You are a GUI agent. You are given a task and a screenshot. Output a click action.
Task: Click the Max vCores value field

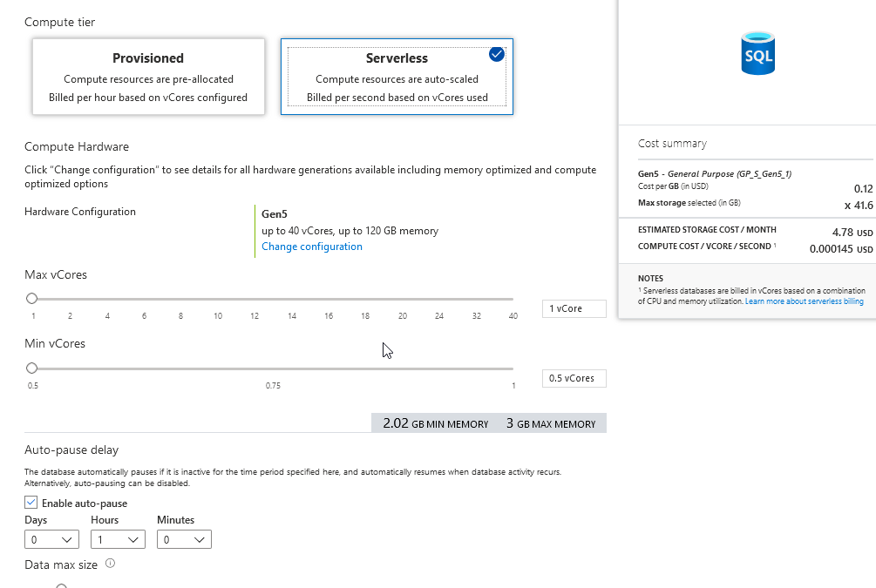(x=574, y=308)
